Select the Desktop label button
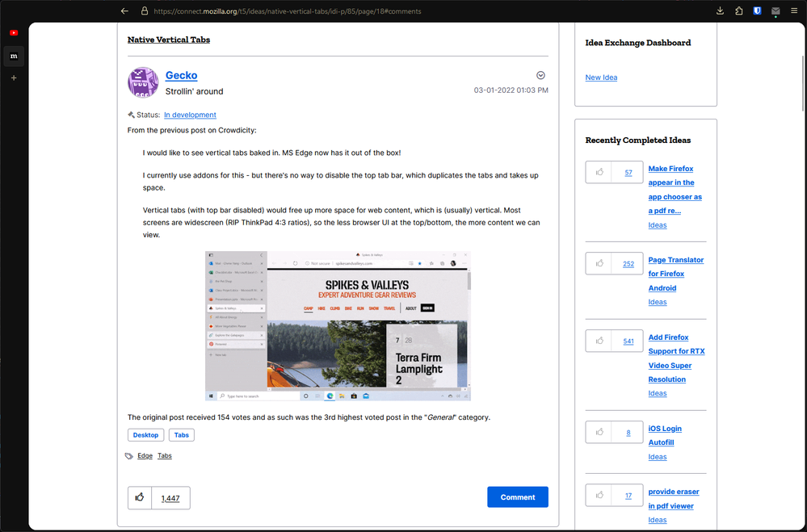807x532 pixels. pos(145,435)
